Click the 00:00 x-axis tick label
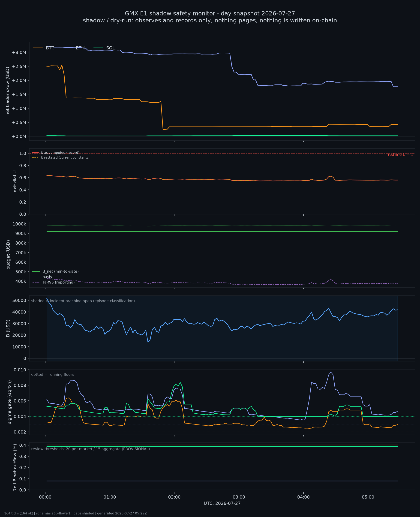Image resolution: width=420 pixels, height=517 pixels. pyautogui.click(x=45, y=497)
